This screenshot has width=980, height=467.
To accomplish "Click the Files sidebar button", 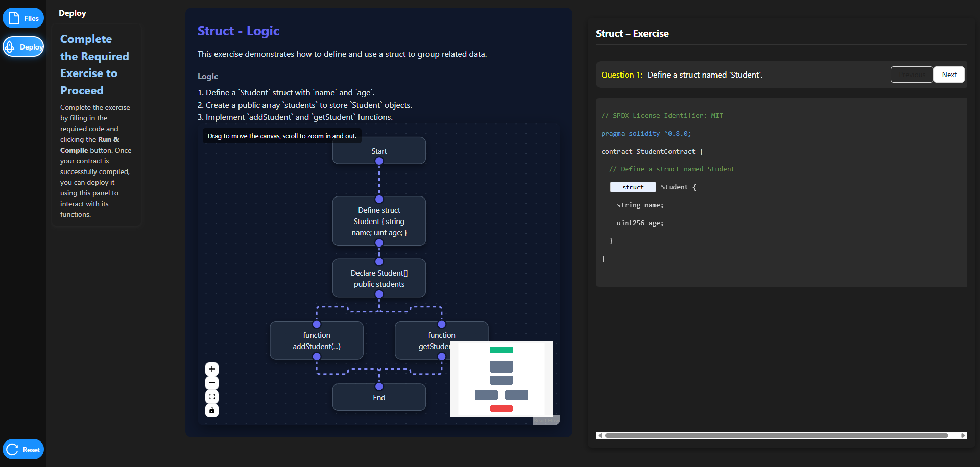I will [x=23, y=18].
